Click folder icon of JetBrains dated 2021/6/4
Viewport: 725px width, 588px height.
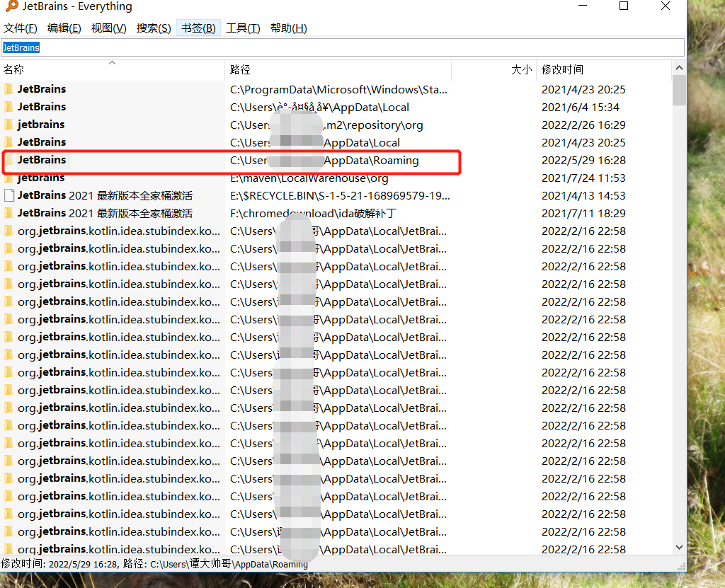[8, 107]
